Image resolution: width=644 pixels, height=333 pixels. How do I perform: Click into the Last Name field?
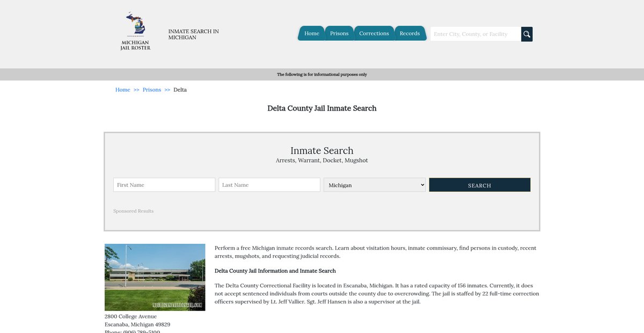coord(269,185)
